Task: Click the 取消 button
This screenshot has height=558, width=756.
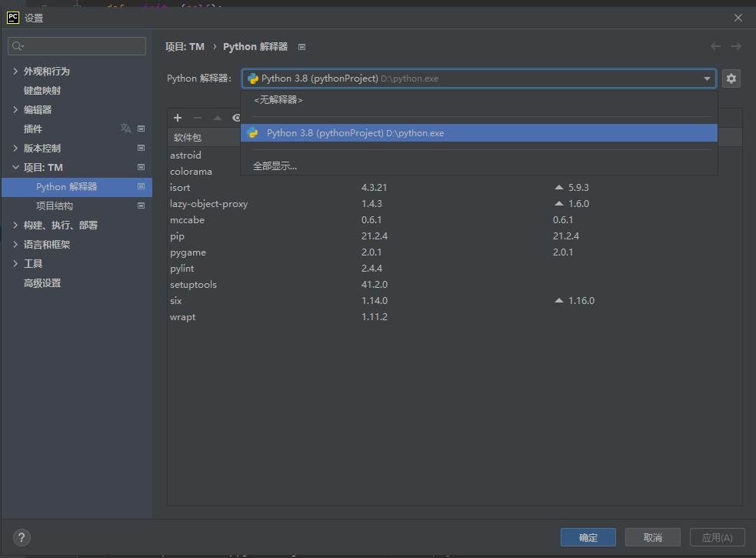Action: coord(652,537)
